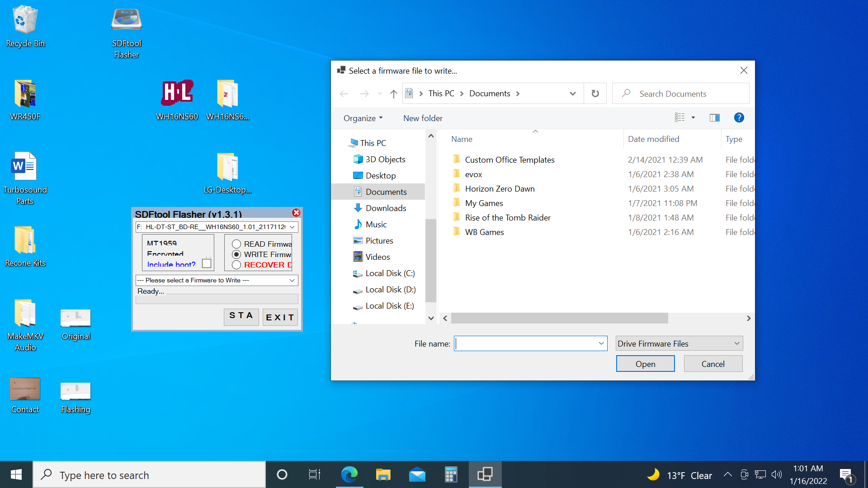868x488 pixels.
Task: Open recent locations dropdown arrow
Action: point(380,94)
